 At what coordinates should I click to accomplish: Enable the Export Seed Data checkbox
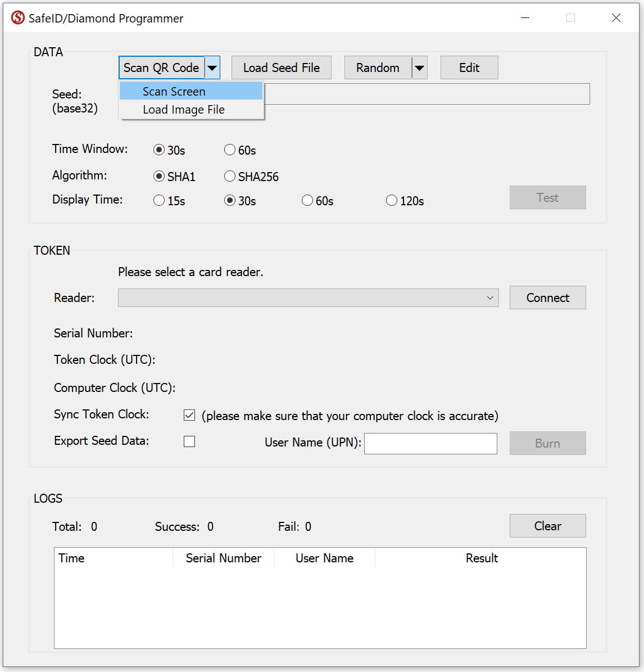coord(189,442)
